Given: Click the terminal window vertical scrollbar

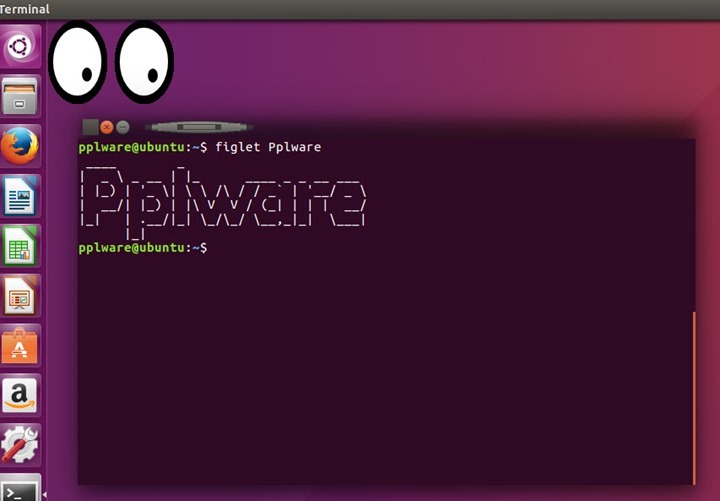Looking at the screenshot, I should tap(694, 398).
